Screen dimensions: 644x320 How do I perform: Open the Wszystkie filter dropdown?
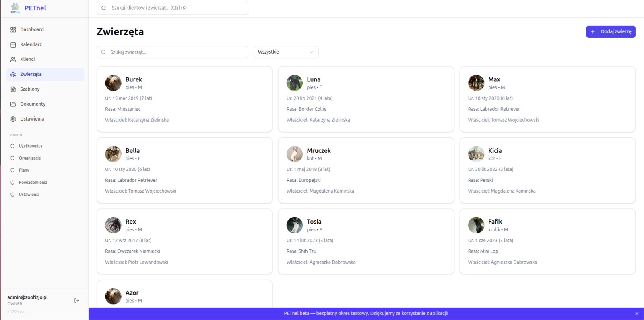click(286, 52)
